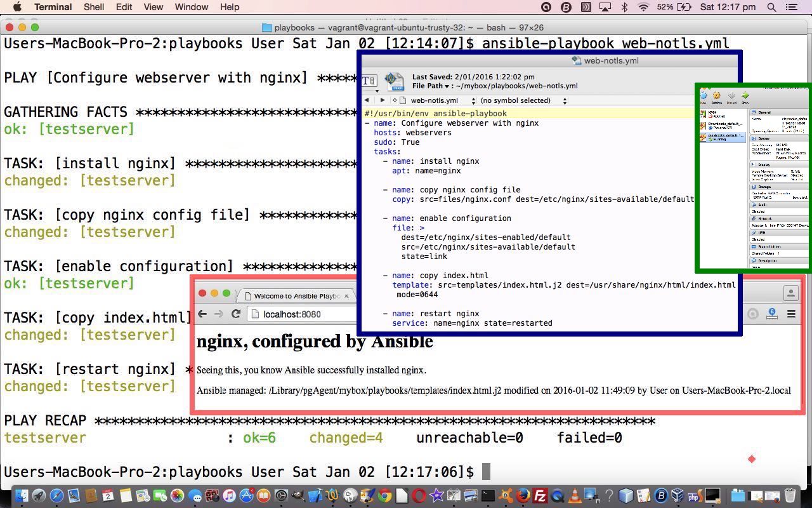Click 'hosts: webservers' line in editor

click(x=412, y=133)
